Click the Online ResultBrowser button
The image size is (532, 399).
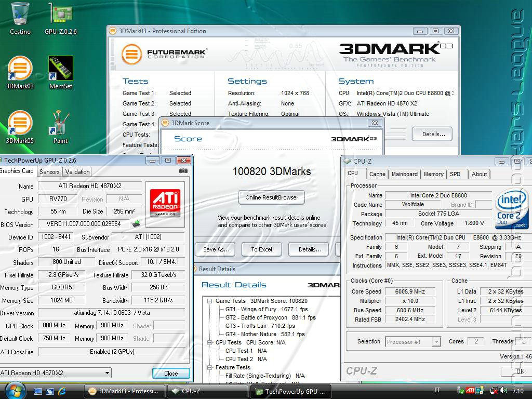[x=271, y=197]
